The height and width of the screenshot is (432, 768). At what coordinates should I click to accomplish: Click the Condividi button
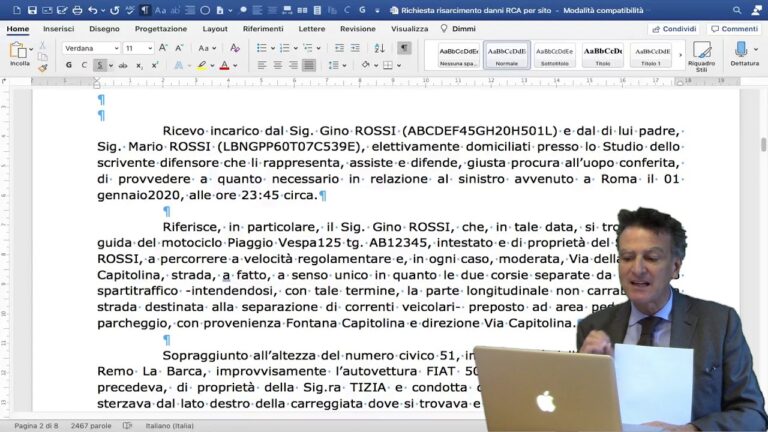674,29
